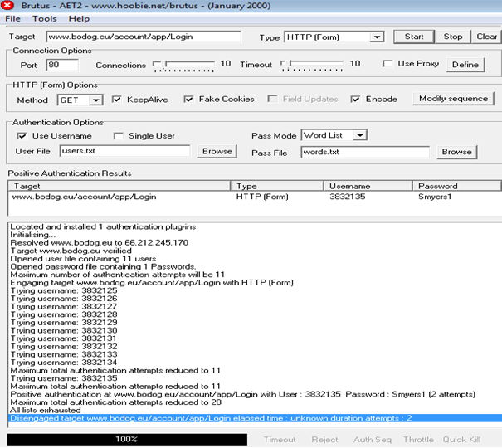Click the Target column header in results
Viewport: 502px width, 448px height.
pyautogui.click(x=119, y=186)
